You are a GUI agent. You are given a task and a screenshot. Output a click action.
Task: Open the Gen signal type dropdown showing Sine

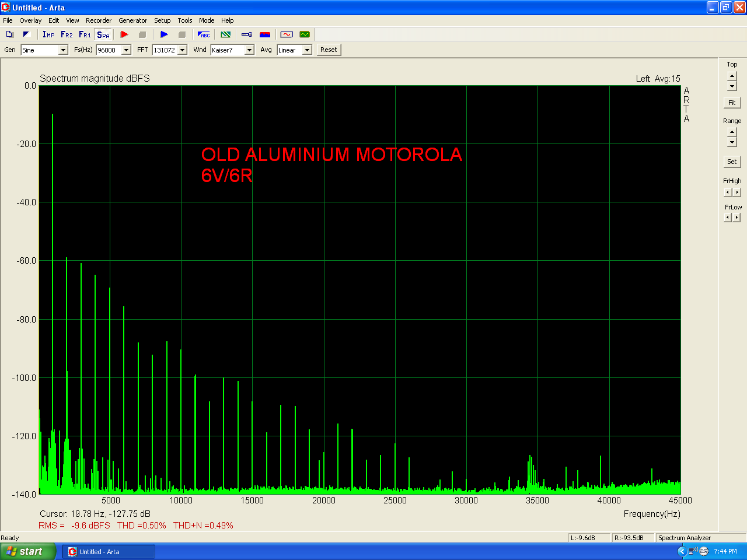pyautogui.click(x=44, y=50)
